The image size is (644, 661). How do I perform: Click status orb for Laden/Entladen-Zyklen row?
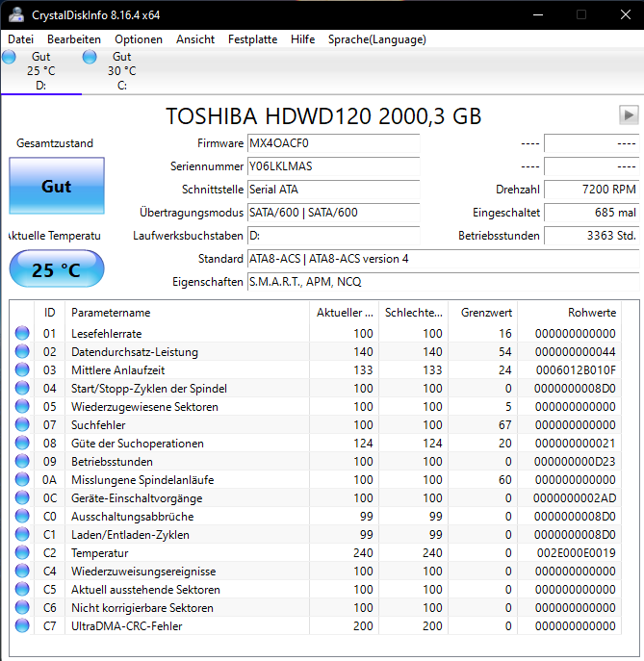22,534
